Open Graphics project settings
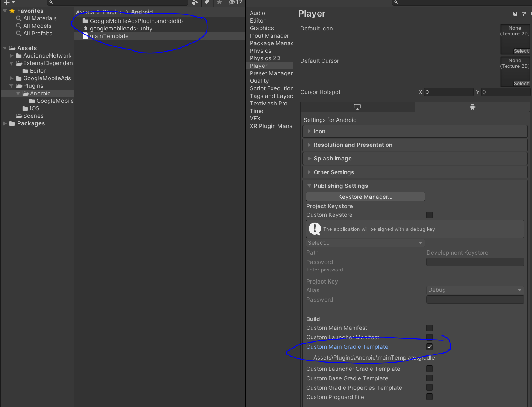Viewport: 532px width, 407px height. [x=261, y=28]
